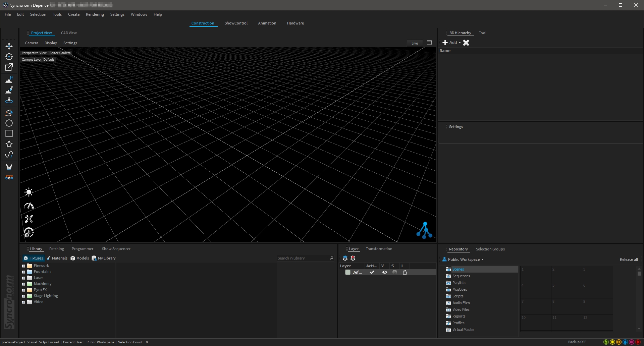Select the Rotate tool in the left toolbar
Viewport: 644px width, 346px height.
click(9, 57)
